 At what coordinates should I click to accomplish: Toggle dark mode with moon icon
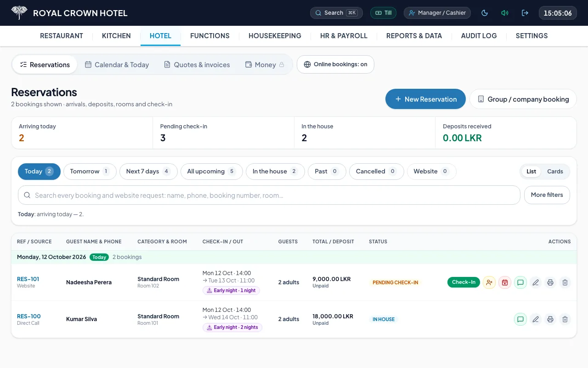(485, 13)
